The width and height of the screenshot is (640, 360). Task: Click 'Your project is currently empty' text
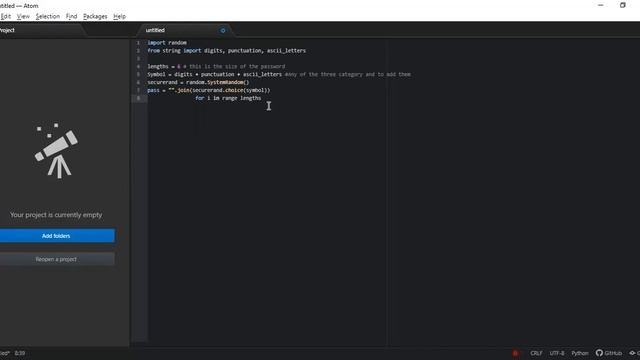56,215
